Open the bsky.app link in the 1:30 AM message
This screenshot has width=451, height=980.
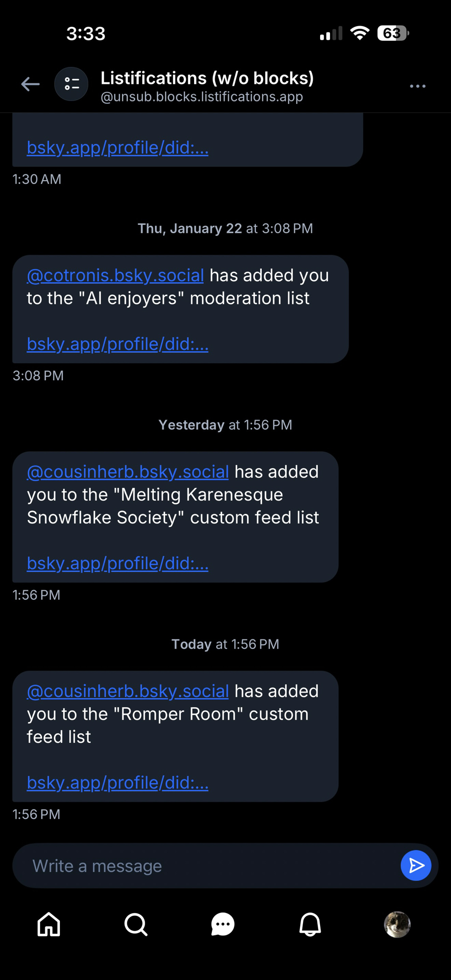[x=118, y=147]
